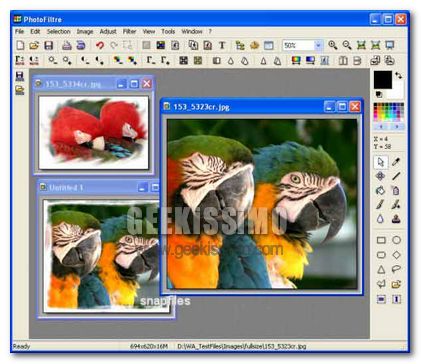Click the swap colors arrows icon
The width and height of the screenshot is (421, 364).
pos(398,75)
